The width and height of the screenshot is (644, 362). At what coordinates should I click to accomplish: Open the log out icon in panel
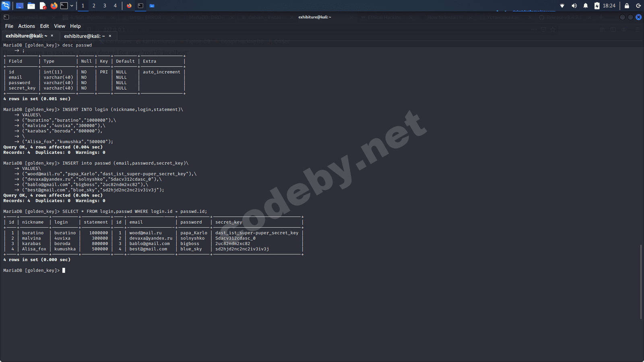(638, 6)
